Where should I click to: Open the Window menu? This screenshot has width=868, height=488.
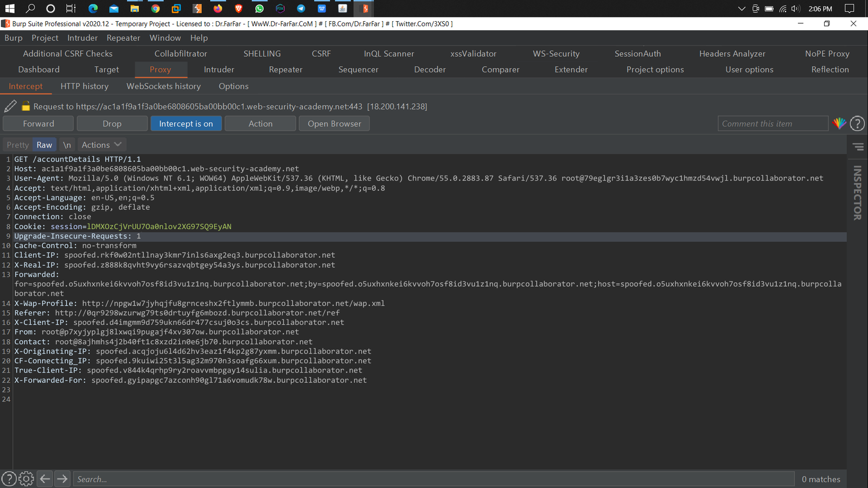click(165, 38)
